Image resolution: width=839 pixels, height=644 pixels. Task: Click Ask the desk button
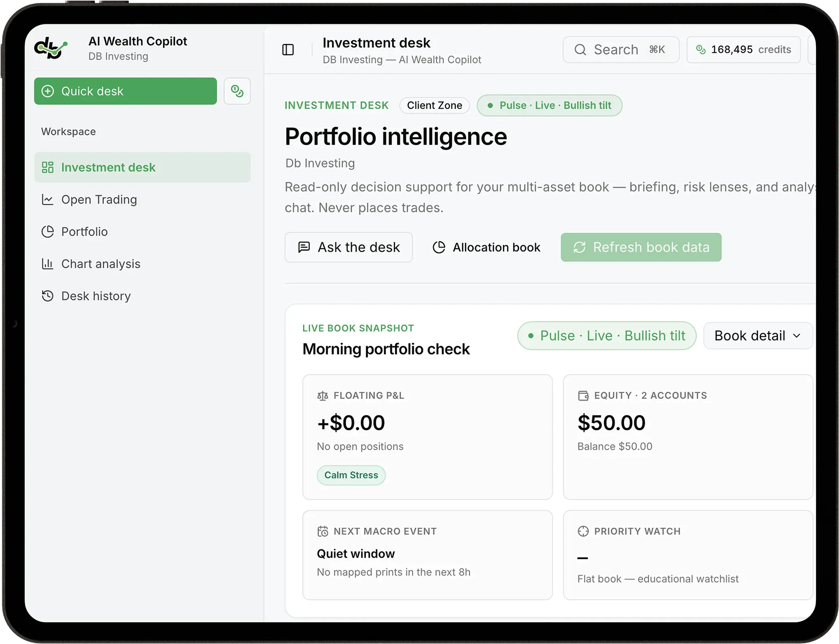[349, 248]
